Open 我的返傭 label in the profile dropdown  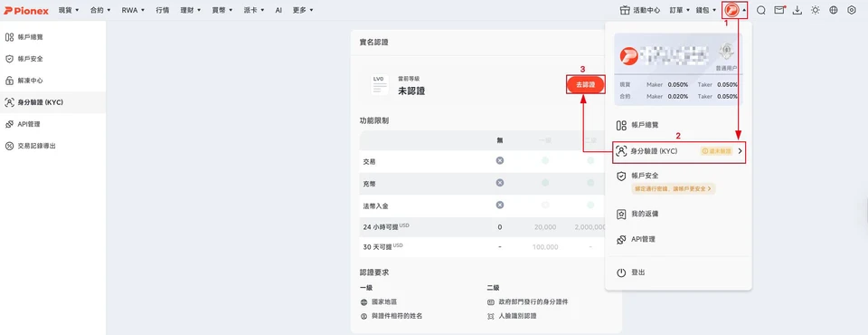point(645,214)
